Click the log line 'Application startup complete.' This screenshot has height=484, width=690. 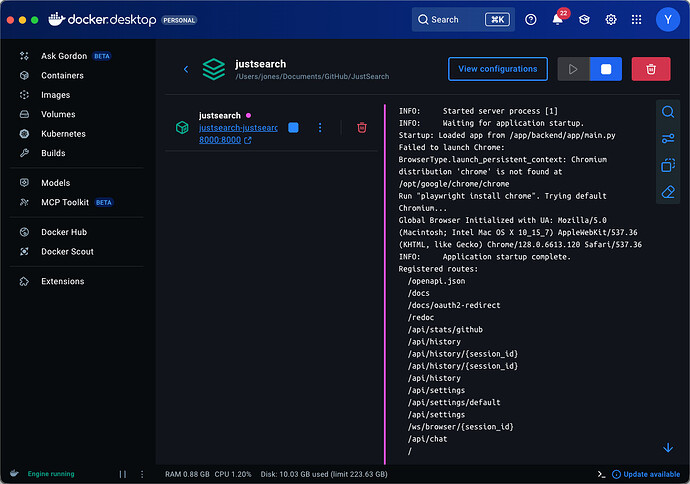click(506, 257)
